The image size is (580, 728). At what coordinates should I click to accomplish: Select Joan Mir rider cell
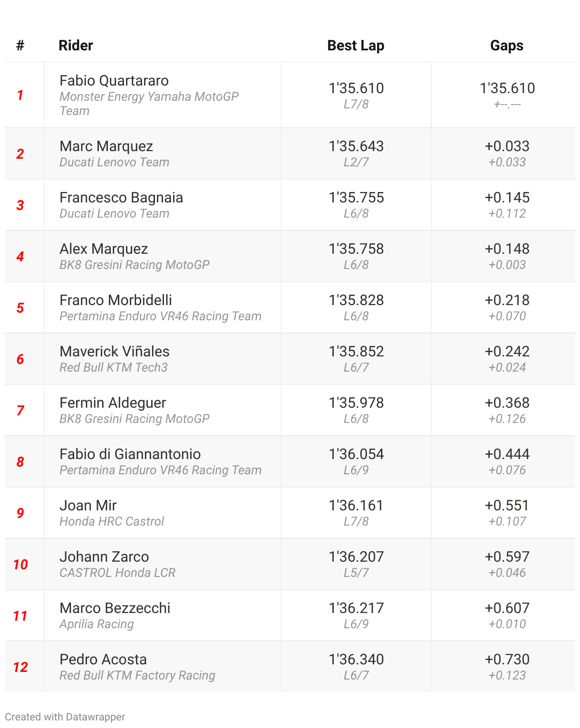coord(88,506)
